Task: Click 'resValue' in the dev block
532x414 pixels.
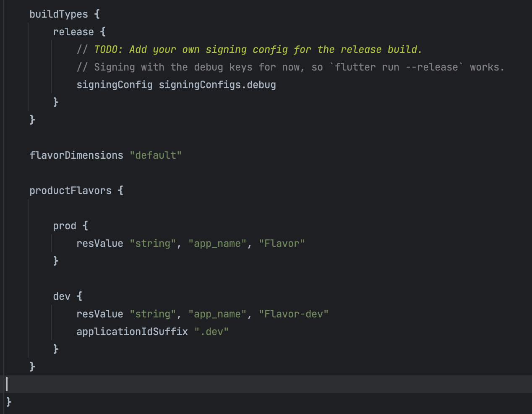Action: click(x=100, y=314)
